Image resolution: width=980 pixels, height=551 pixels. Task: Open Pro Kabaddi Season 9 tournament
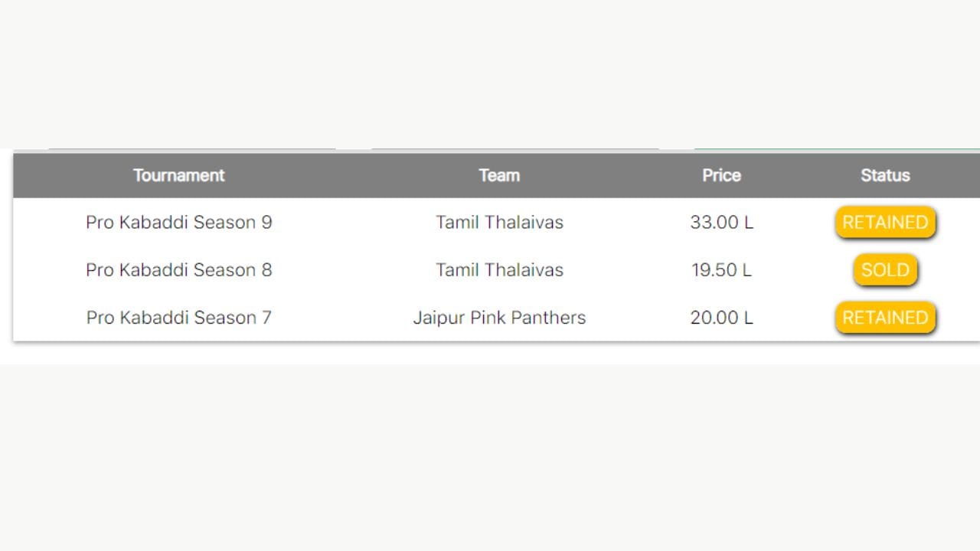(x=178, y=223)
